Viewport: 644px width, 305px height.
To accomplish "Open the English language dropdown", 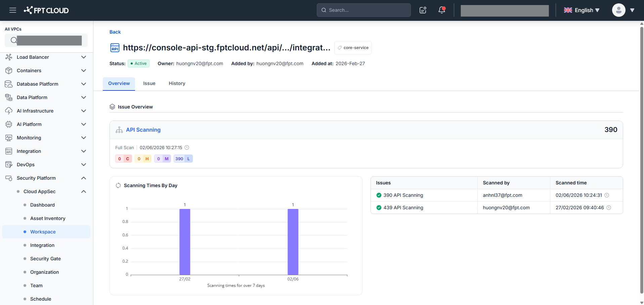I will [x=582, y=10].
